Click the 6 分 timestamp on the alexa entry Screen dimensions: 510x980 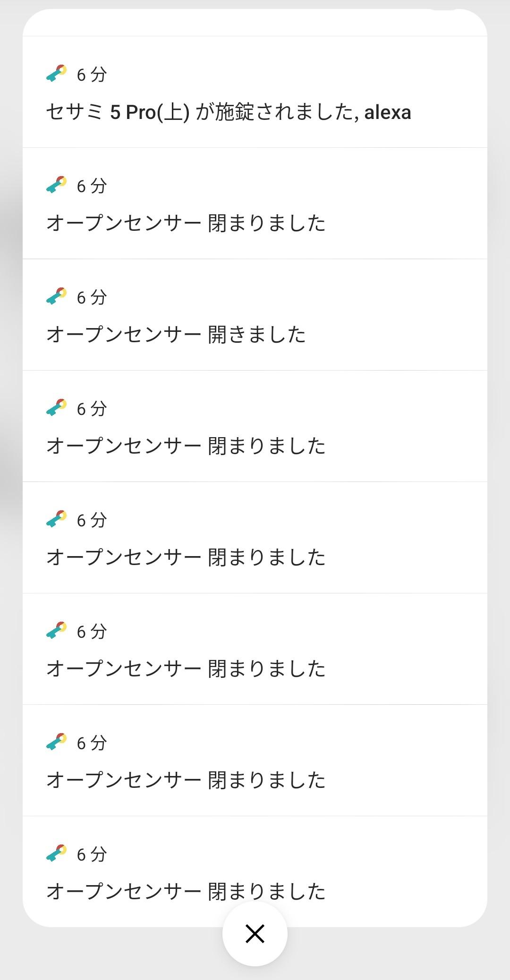click(x=92, y=75)
